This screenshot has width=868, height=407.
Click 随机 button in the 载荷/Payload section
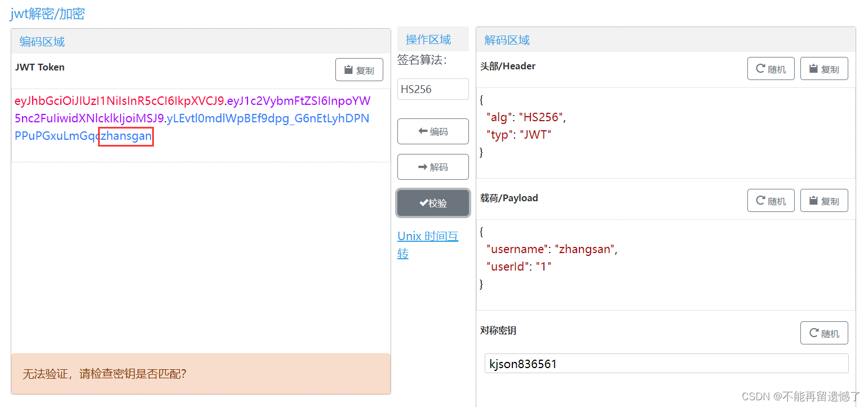point(771,201)
